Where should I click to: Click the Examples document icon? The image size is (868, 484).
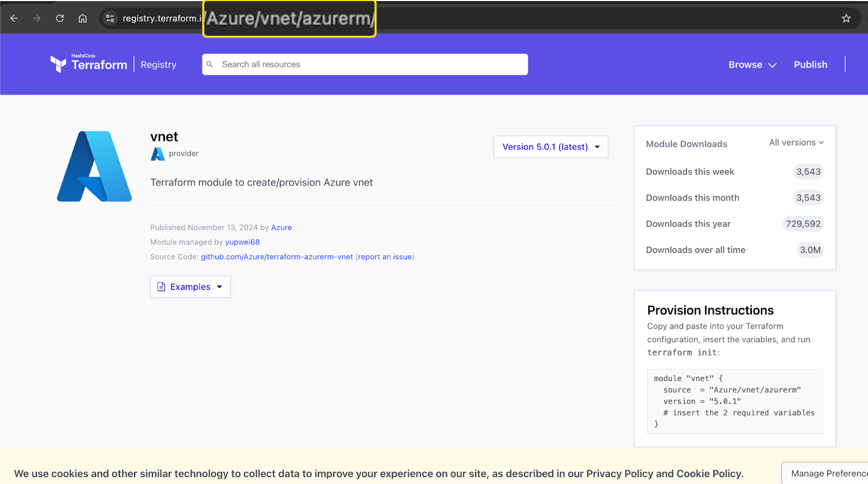click(161, 287)
